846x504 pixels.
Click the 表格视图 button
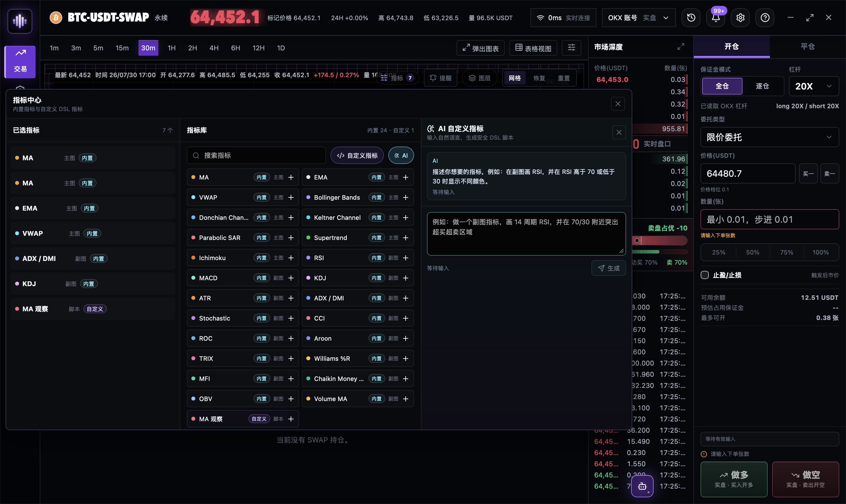click(533, 48)
